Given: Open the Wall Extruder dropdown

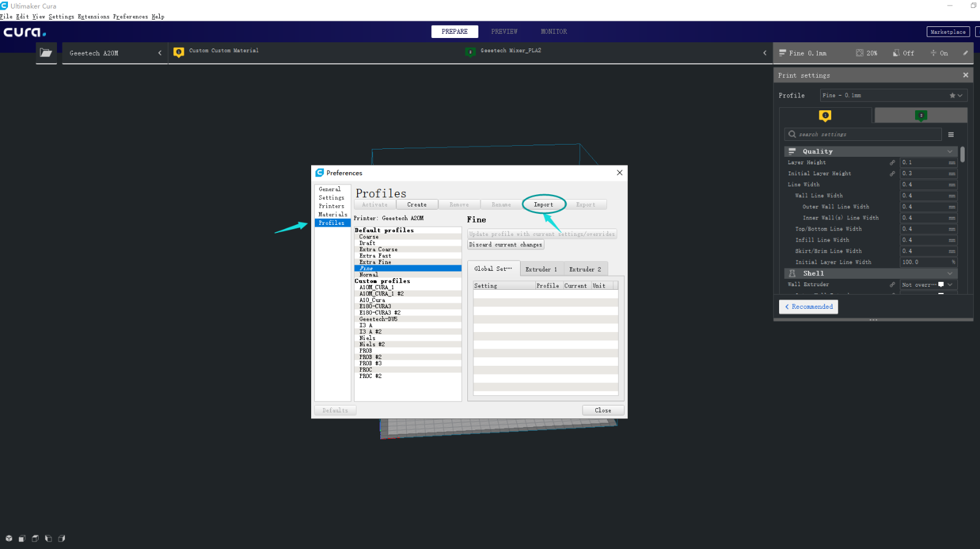Looking at the screenshot, I should pos(928,285).
